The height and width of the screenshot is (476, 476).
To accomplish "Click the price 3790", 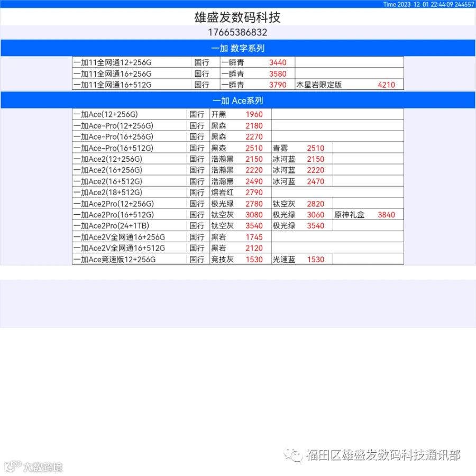I will (x=278, y=85).
